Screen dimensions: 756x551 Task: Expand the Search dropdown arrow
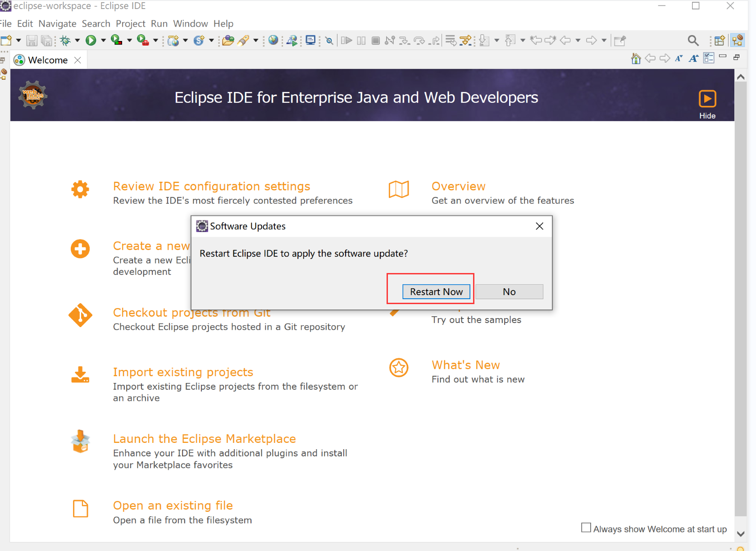(256, 41)
